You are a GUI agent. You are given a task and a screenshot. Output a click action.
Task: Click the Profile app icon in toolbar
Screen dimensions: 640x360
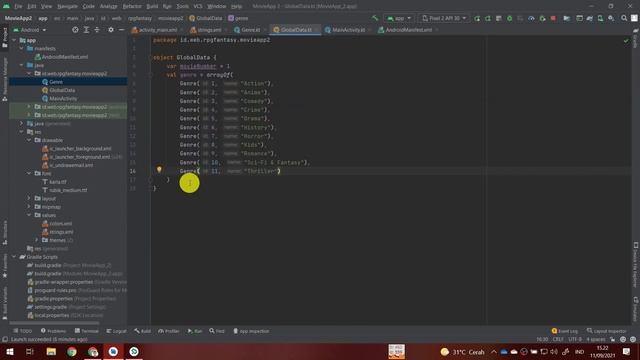[x=531, y=18]
